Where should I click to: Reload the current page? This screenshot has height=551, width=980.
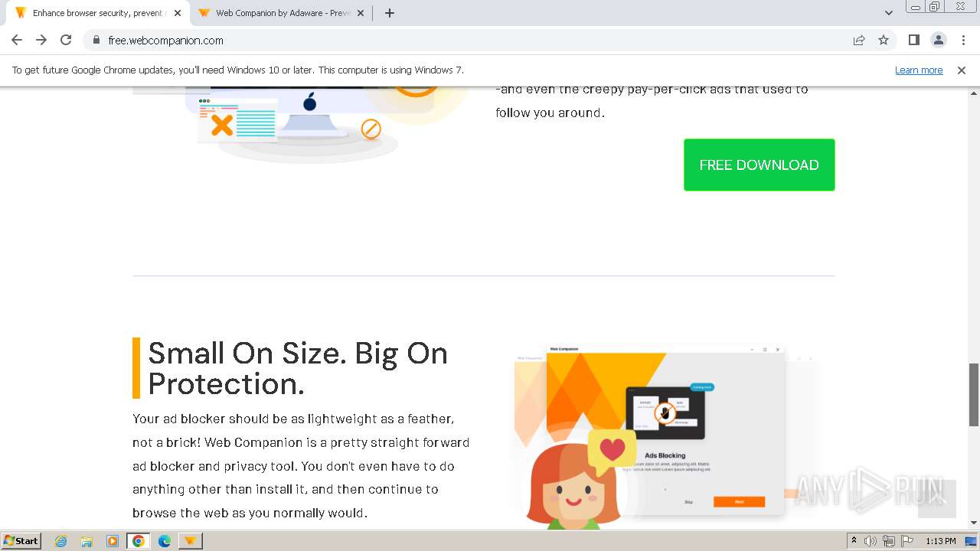tap(66, 40)
